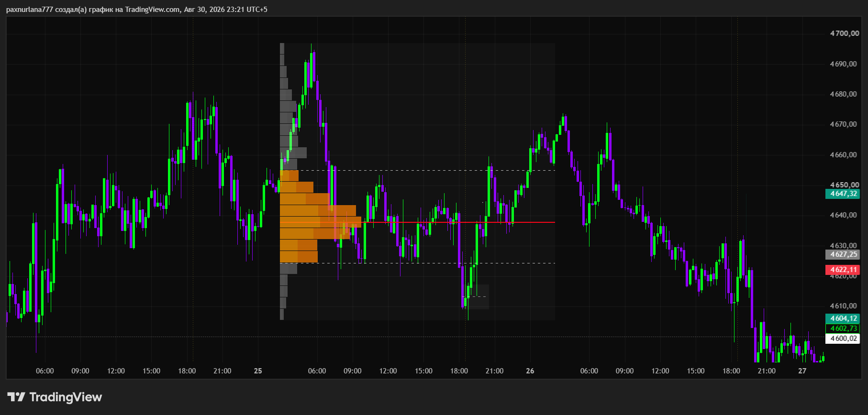Image resolution: width=868 pixels, height=415 pixels.
Task: Click the header caption mentioning paxnurlana777
Action: pyautogui.click(x=137, y=10)
